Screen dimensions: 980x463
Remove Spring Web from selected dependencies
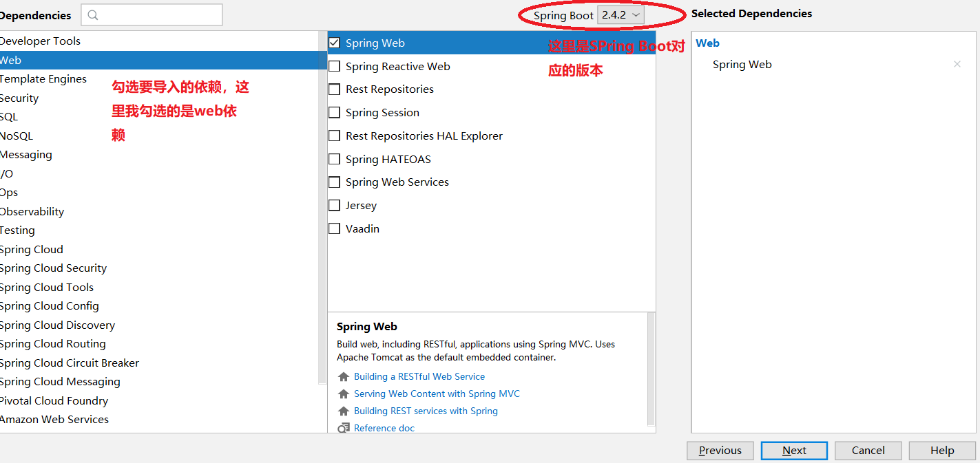pyautogui.click(x=957, y=64)
